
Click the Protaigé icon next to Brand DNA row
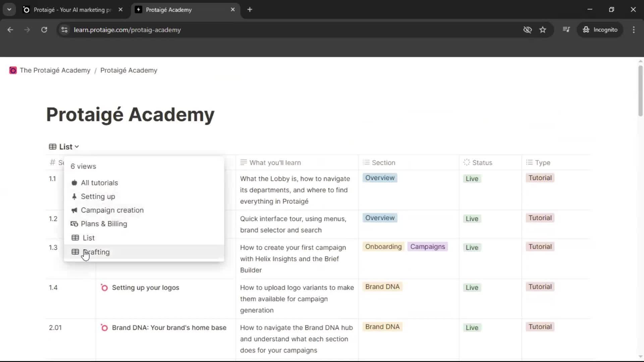(104, 328)
